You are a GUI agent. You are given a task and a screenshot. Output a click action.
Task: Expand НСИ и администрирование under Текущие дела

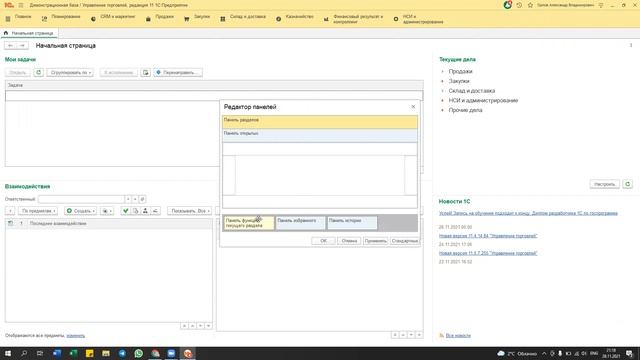442,100
